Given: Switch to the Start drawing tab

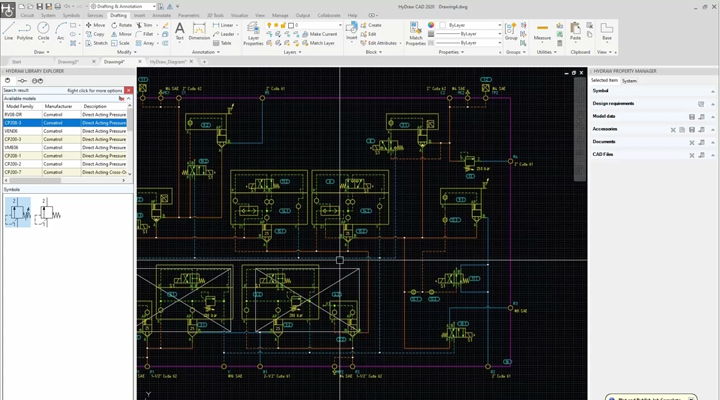Looking at the screenshot, I should click(x=17, y=62).
